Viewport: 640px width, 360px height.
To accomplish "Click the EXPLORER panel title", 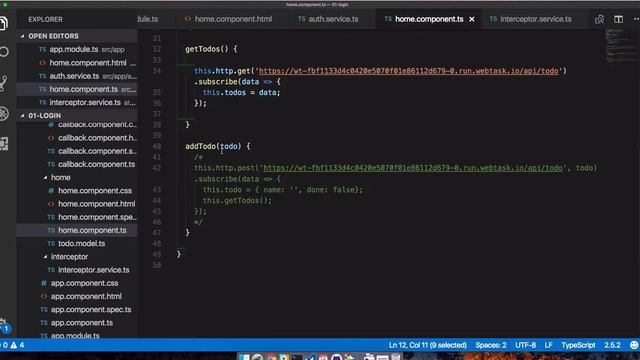I will coord(45,19).
